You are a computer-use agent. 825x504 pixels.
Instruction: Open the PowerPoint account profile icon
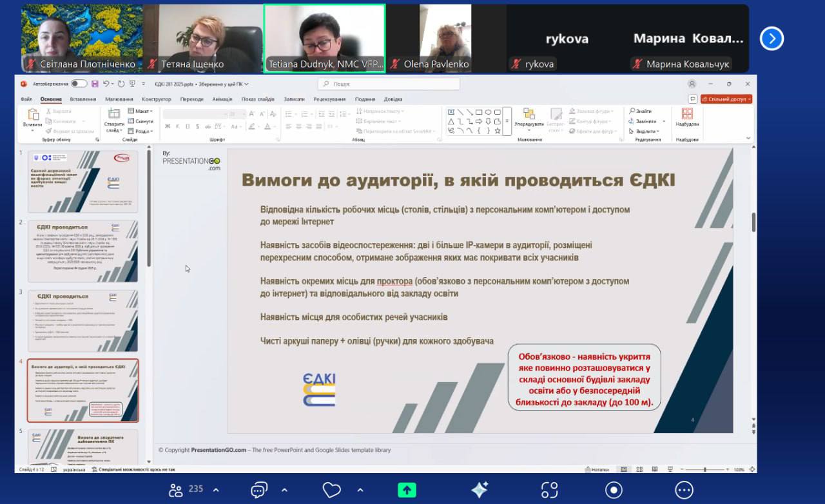tap(692, 84)
